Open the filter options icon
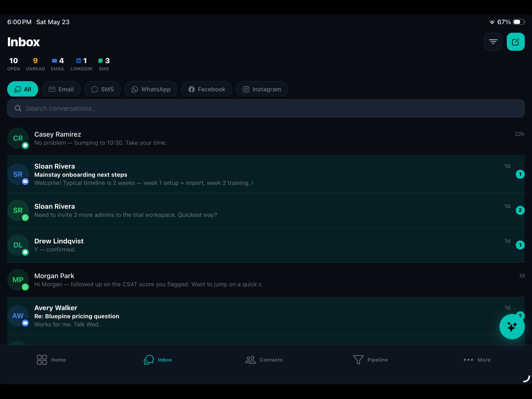The image size is (532, 399). pos(493,42)
